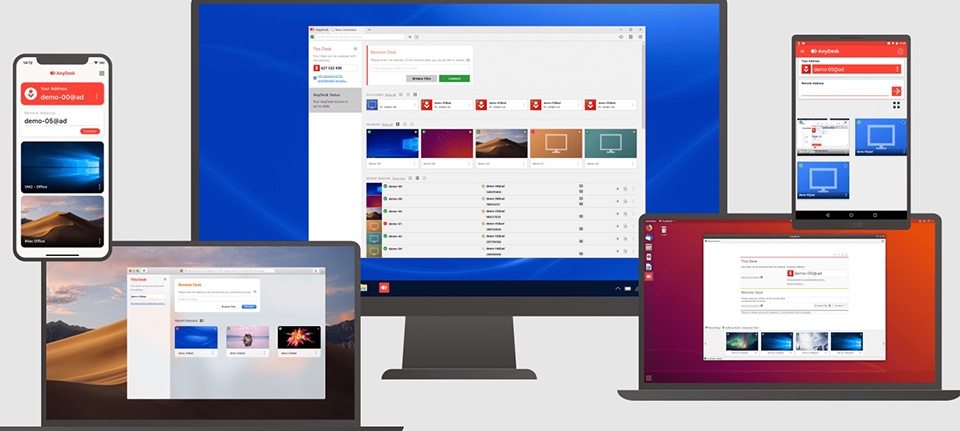Image resolution: width=960 pixels, height=431 pixels.
Task: Open options on Android Your Address demo-00@ad
Action: pyautogui.click(x=898, y=69)
